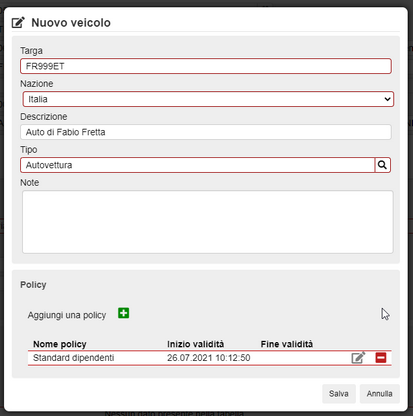
Task: Click the green add policy plus icon
Action: (123, 313)
